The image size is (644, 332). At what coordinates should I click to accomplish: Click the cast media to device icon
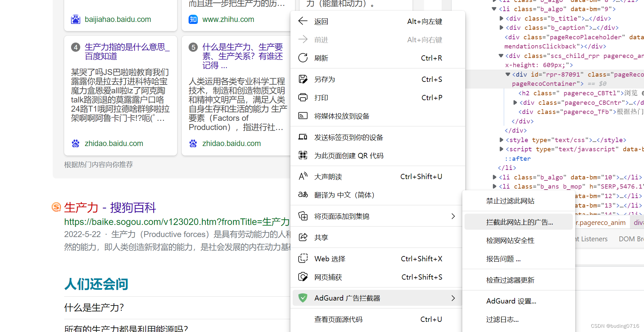click(x=303, y=116)
